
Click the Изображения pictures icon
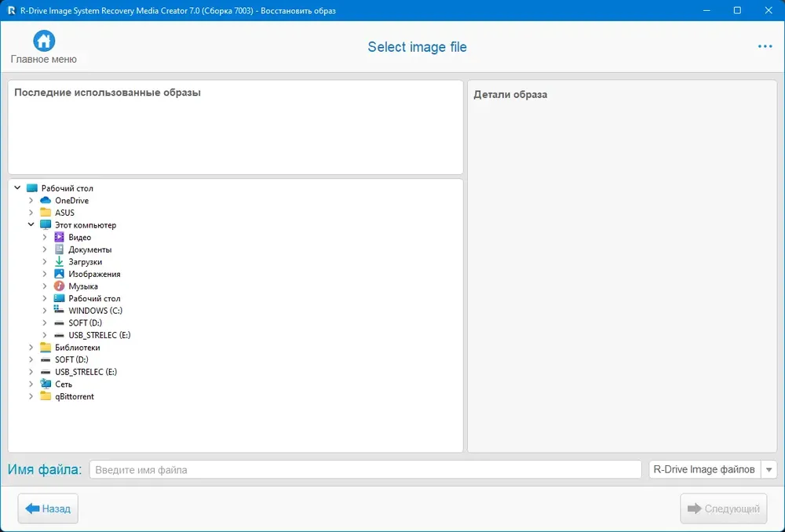point(59,274)
